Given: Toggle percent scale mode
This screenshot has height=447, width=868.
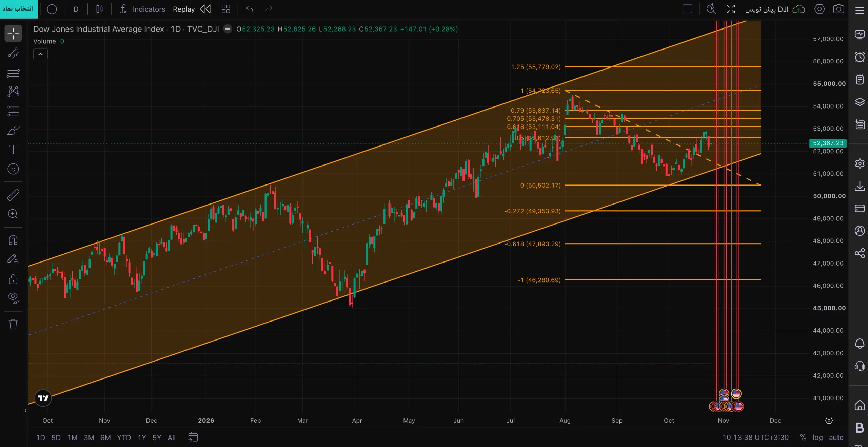Looking at the screenshot, I should (803, 438).
